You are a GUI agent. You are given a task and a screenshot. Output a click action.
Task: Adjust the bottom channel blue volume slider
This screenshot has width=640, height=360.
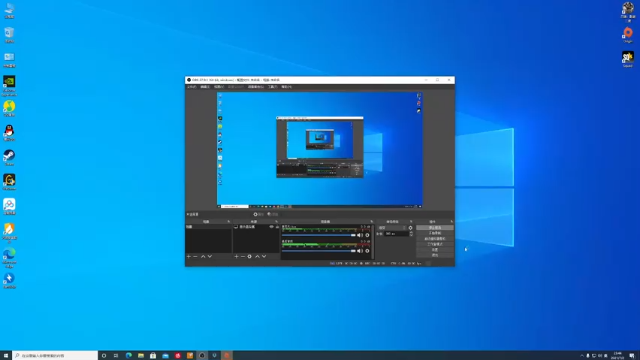[319, 251]
